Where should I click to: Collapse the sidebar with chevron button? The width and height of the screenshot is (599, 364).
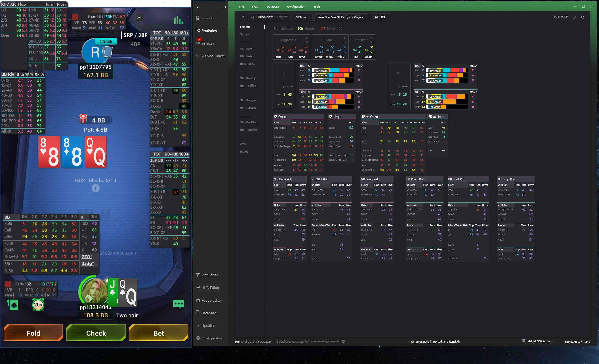pyautogui.click(x=224, y=7)
